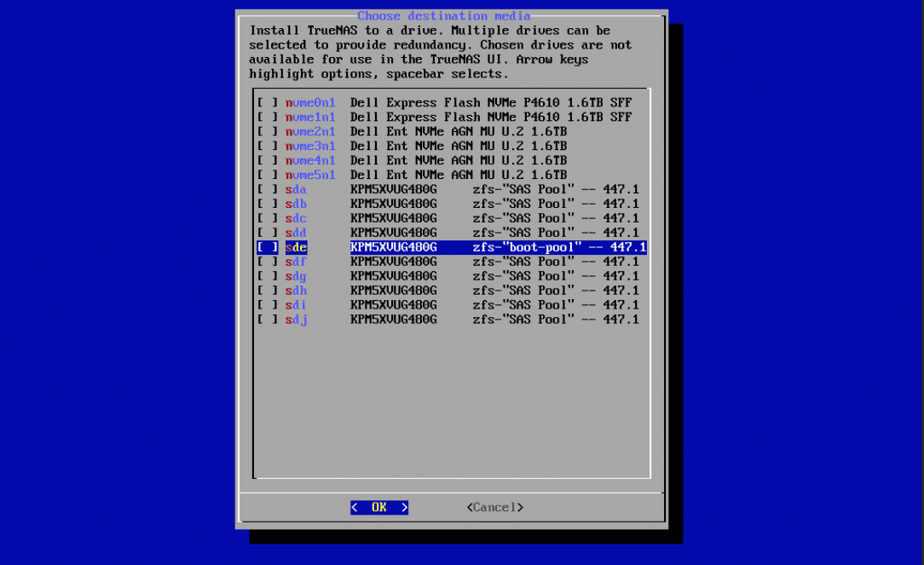Toggle the checkbox for highlighted sde drive
924x565 pixels.
click(267, 247)
